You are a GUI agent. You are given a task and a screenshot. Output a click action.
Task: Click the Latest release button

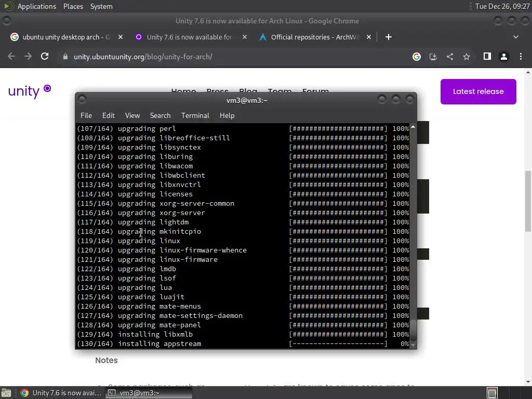[478, 91]
